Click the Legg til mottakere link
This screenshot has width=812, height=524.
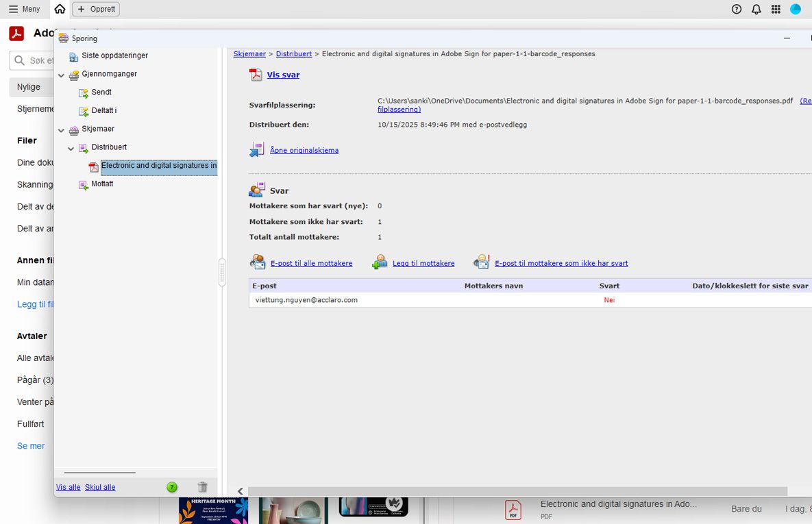point(423,263)
